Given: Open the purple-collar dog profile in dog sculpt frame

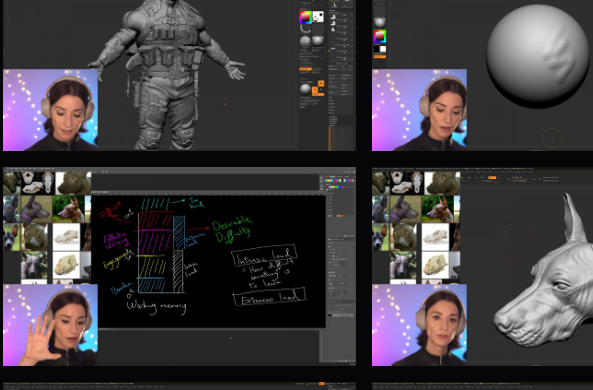Looking at the screenshot, I should [x=405, y=209].
